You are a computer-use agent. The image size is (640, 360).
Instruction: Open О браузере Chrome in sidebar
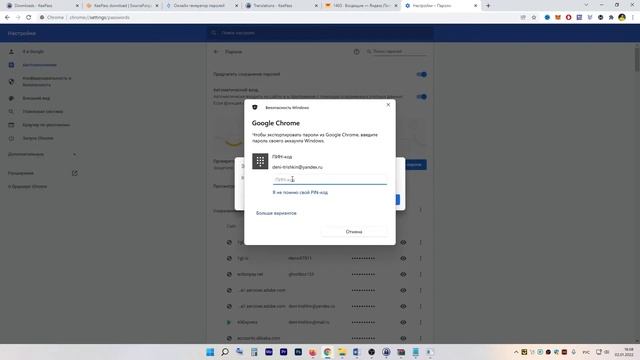coord(27,187)
